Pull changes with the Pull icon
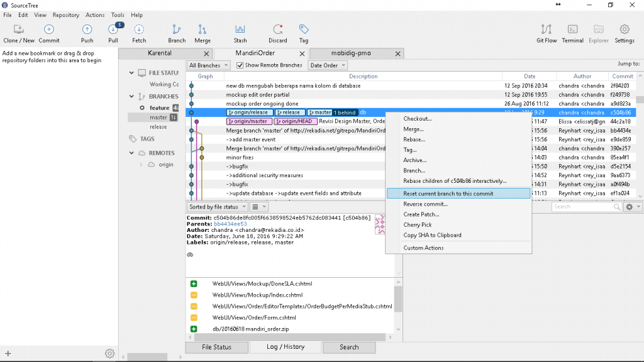644x362 pixels. (113, 33)
